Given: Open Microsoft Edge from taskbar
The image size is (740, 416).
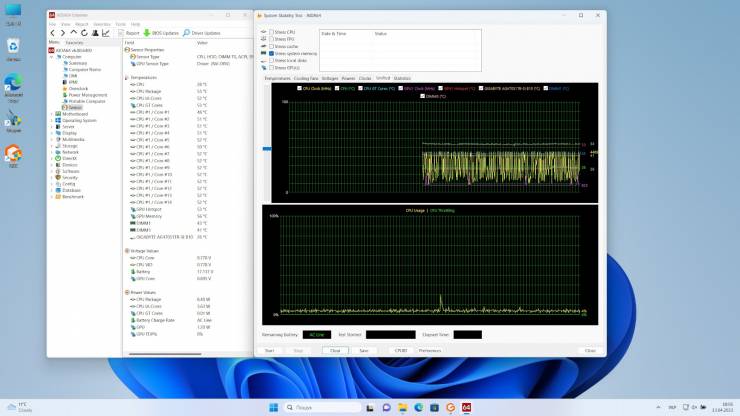Looking at the screenshot, I should point(419,408).
